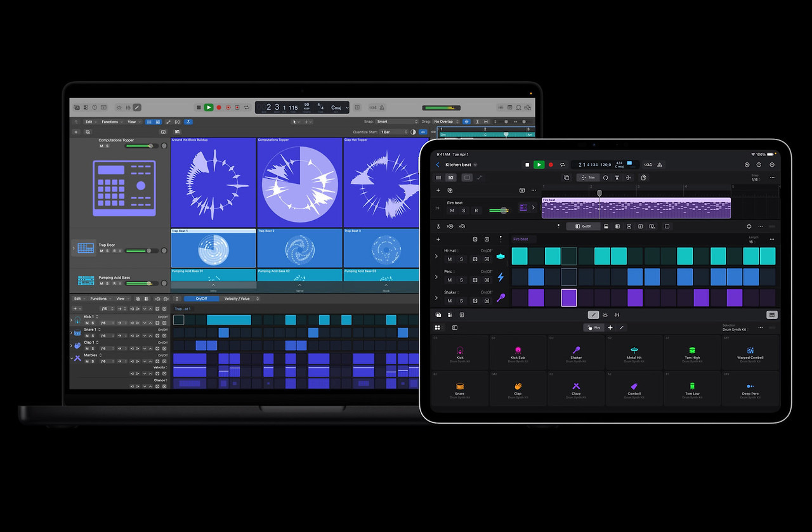Click the Around the Block Buildup cell

[213, 182]
